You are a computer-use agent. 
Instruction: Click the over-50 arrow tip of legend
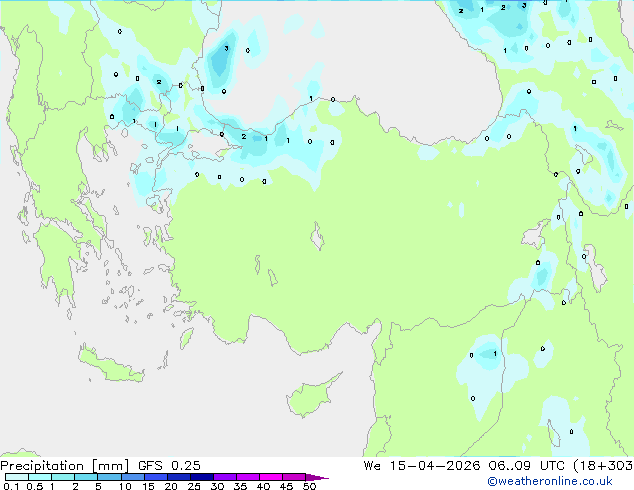(317, 477)
